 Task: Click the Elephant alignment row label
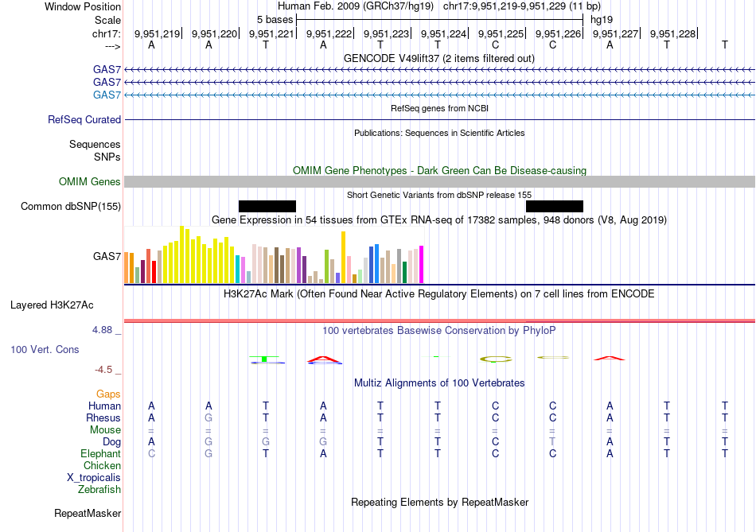101,453
